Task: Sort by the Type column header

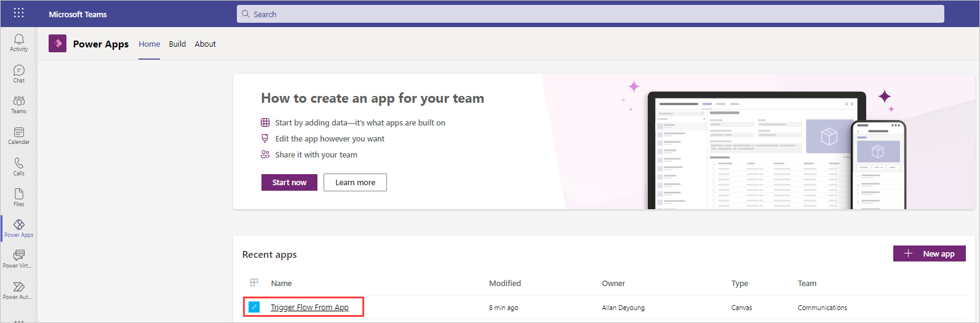Action: pyautogui.click(x=739, y=283)
